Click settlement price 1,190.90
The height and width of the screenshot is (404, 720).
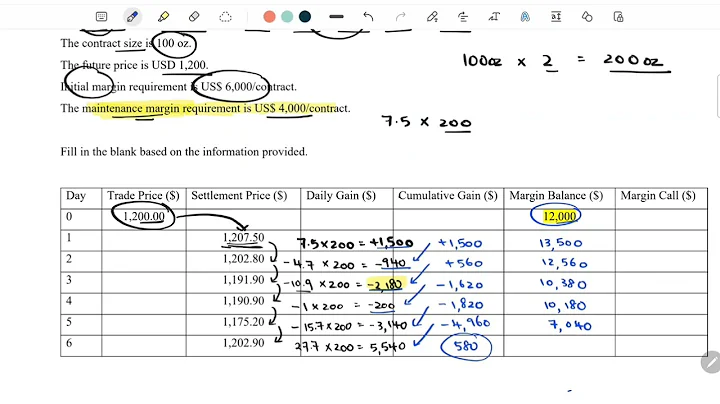(x=243, y=301)
